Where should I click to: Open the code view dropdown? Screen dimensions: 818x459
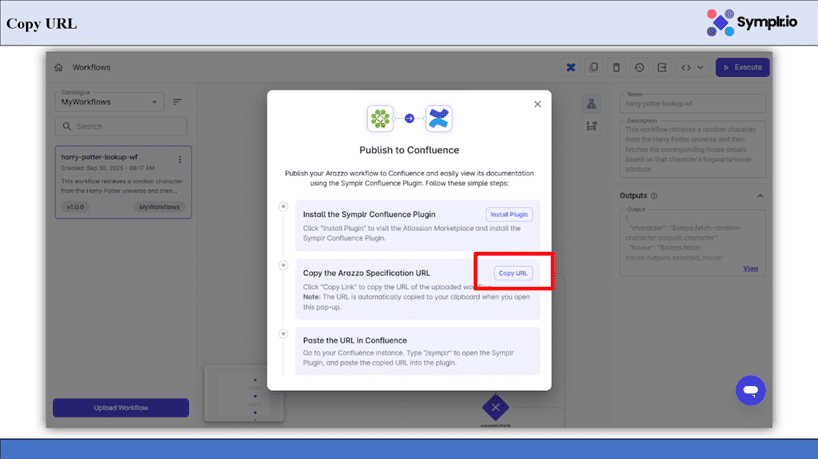click(692, 68)
